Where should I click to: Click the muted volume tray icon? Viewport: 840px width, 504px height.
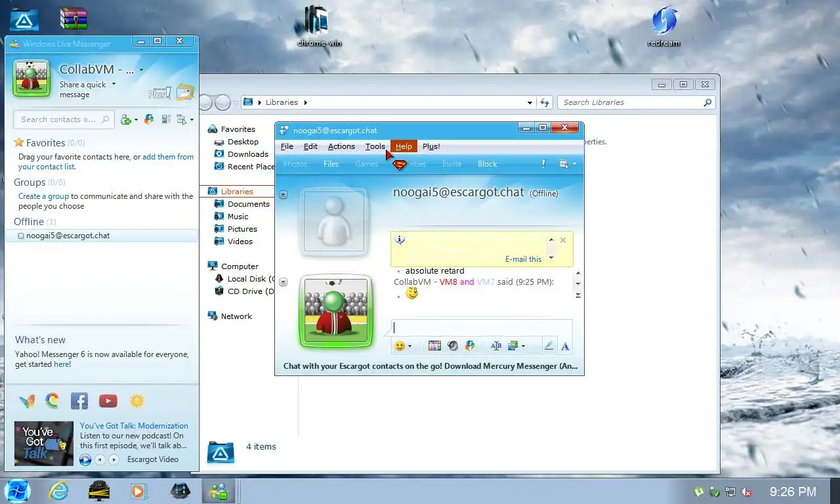(747, 492)
